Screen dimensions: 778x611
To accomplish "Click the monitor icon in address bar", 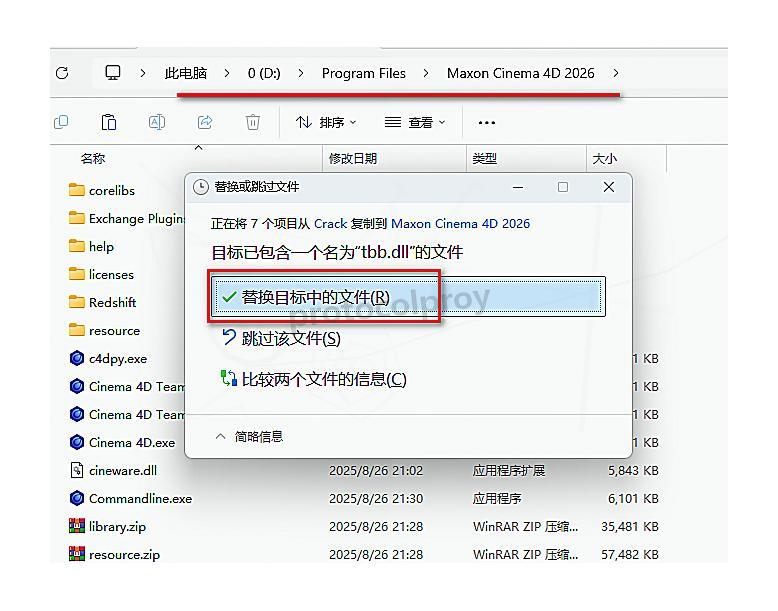I will 113,73.
